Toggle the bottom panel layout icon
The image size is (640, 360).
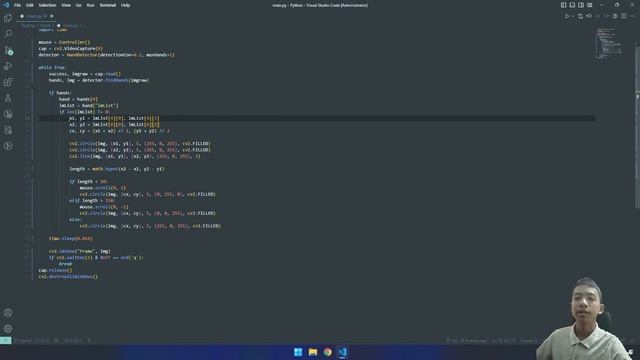572,5
